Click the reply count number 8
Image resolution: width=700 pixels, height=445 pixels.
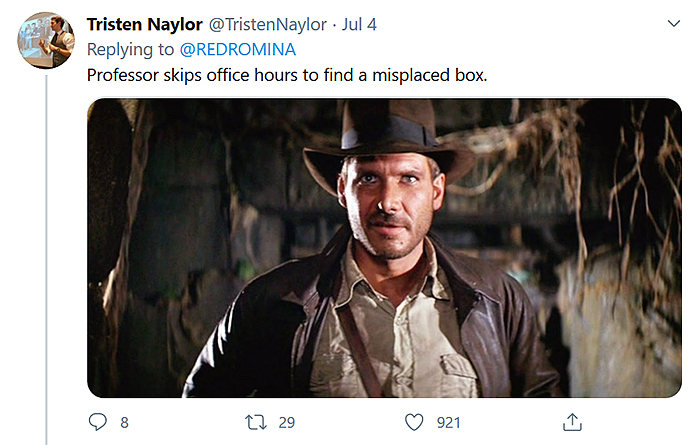coord(124,422)
